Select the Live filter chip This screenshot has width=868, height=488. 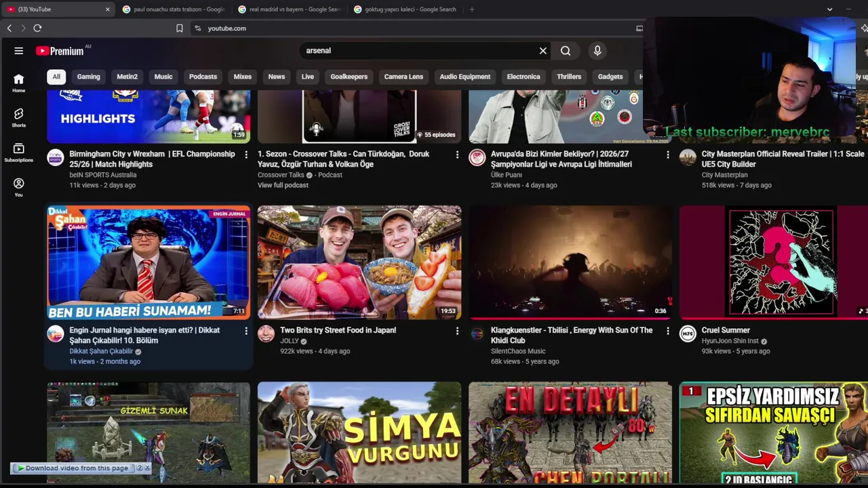click(308, 77)
